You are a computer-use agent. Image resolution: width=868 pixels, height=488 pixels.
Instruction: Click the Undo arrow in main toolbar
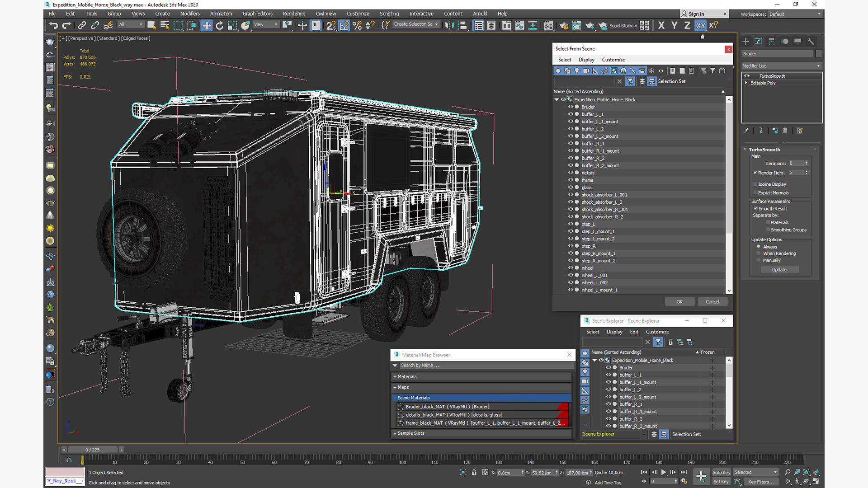tap(54, 25)
